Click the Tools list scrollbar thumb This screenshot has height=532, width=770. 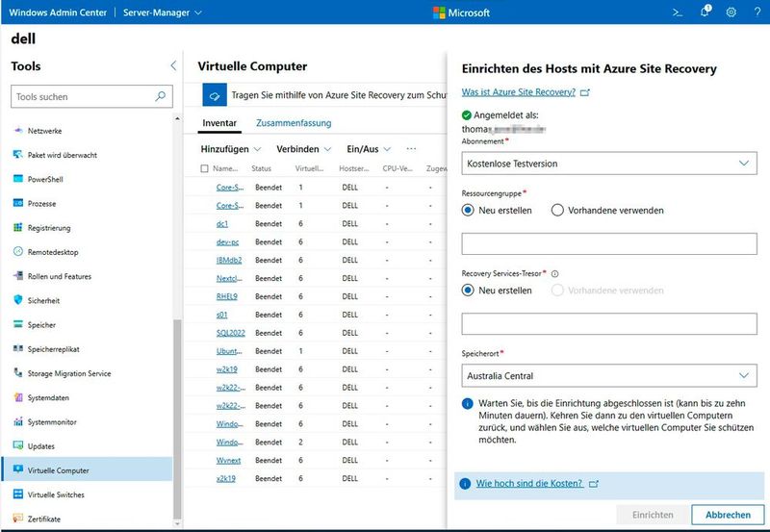177,419
